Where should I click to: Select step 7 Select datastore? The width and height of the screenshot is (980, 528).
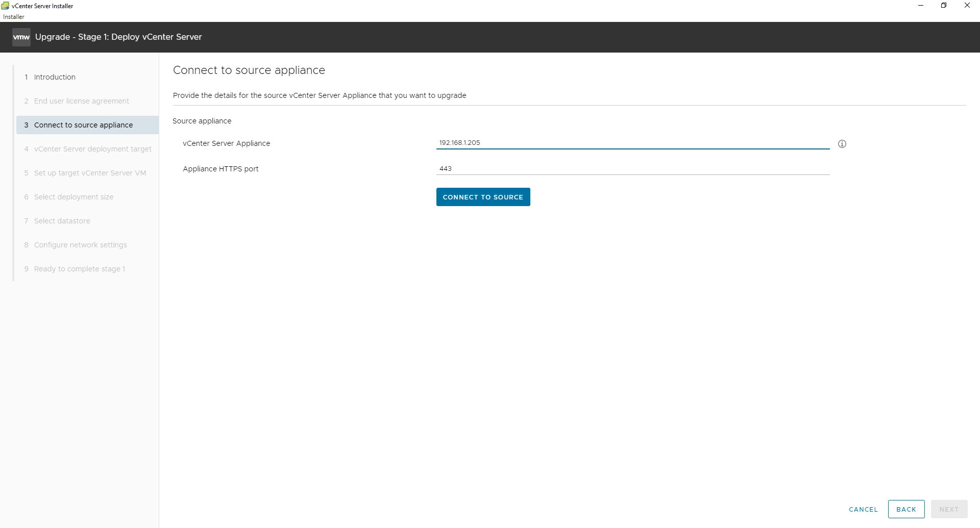click(x=87, y=221)
